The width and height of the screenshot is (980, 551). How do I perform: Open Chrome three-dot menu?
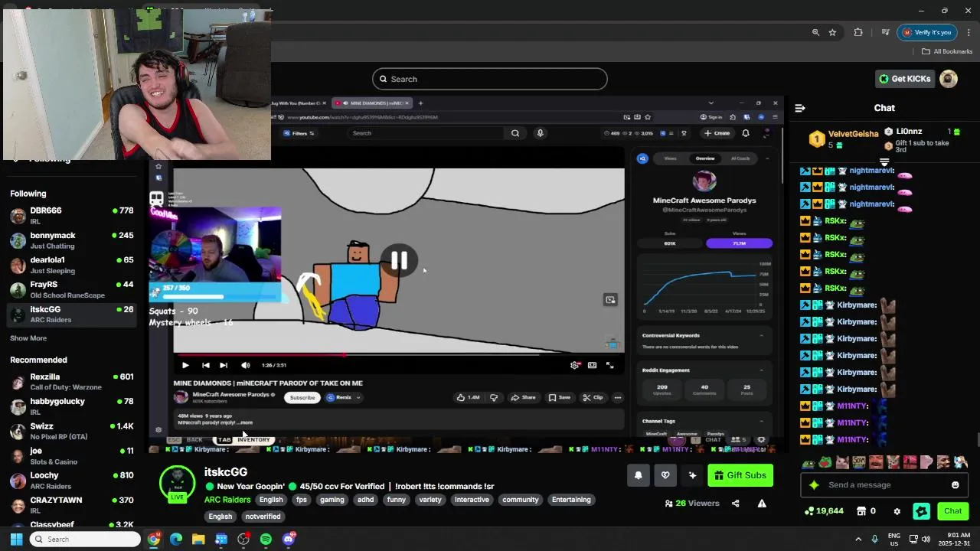click(x=969, y=32)
